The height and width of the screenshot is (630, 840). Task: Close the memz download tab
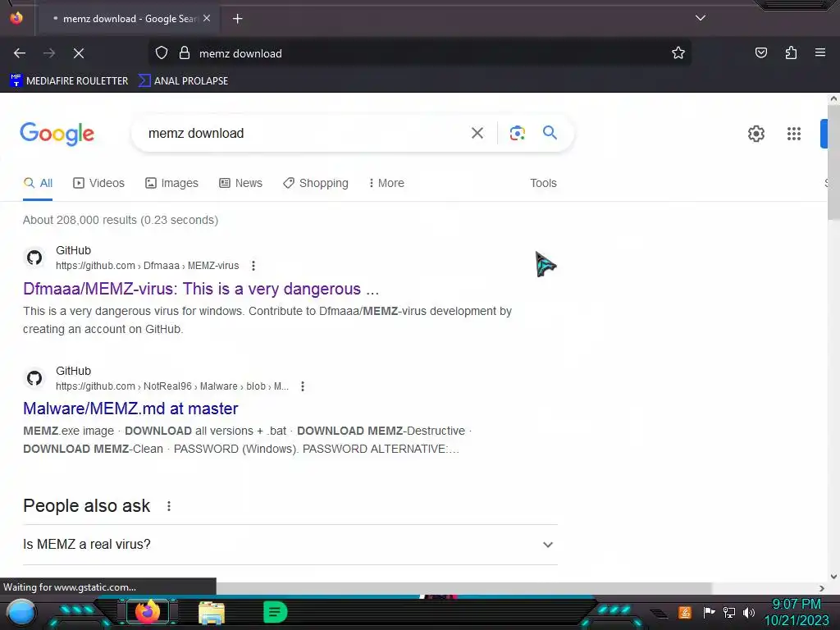point(207,18)
